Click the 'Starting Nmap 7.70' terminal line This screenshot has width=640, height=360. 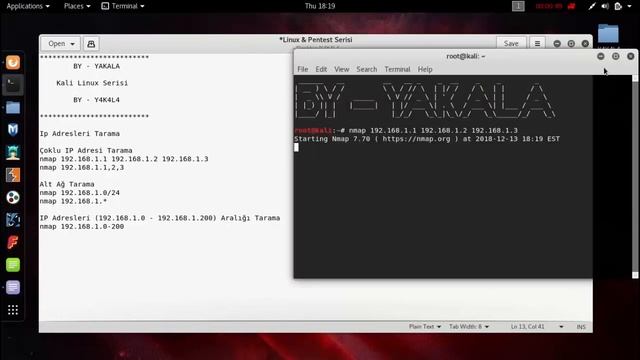427,139
